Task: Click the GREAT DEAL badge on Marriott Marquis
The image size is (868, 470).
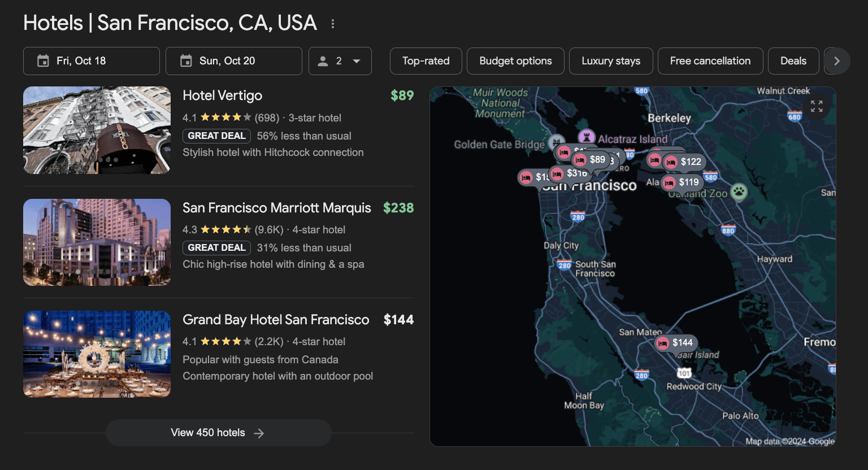Action: tap(216, 247)
